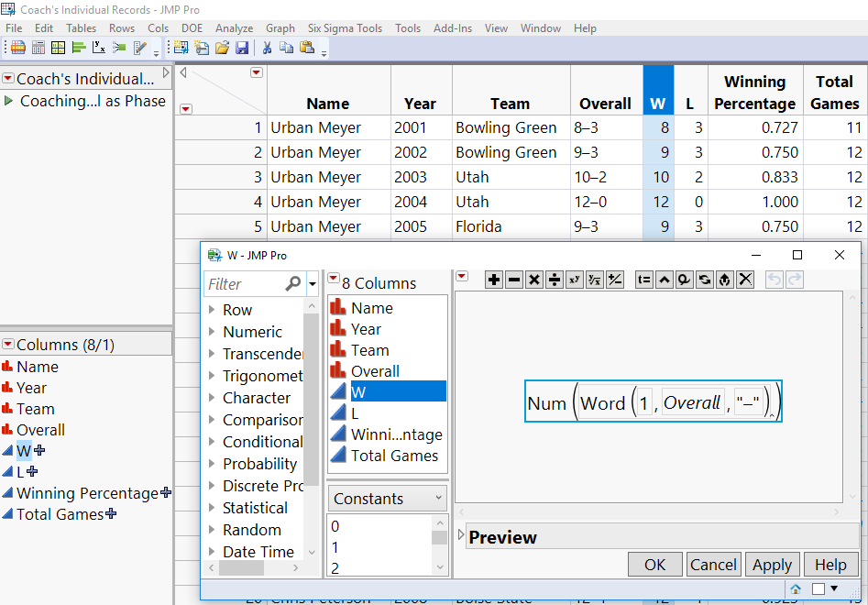The width and height of the screenshot is (868, 605).
Task: Click the delete expression X button
Action: point(745,280)
